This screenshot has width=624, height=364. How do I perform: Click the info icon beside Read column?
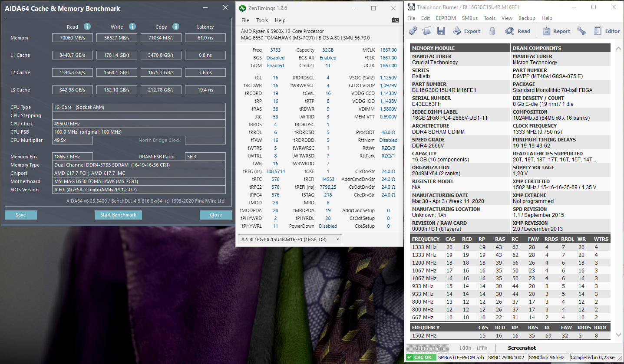tap(87, 26)
